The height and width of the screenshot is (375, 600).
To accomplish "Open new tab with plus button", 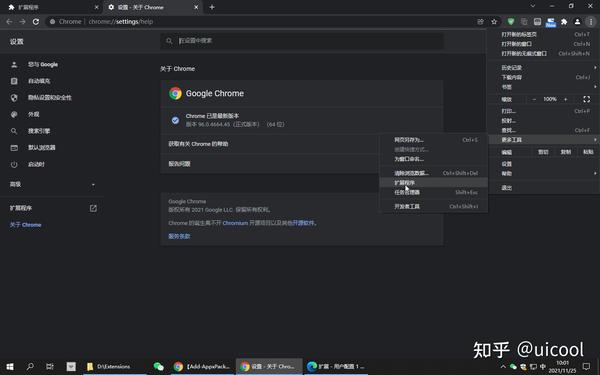I will pyautogui.click(x=212, y=7).
